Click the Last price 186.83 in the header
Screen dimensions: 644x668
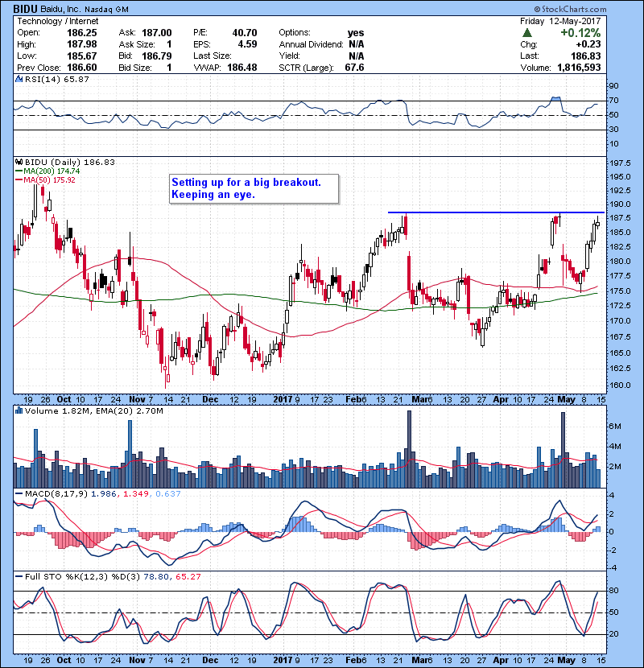point(585,56)
